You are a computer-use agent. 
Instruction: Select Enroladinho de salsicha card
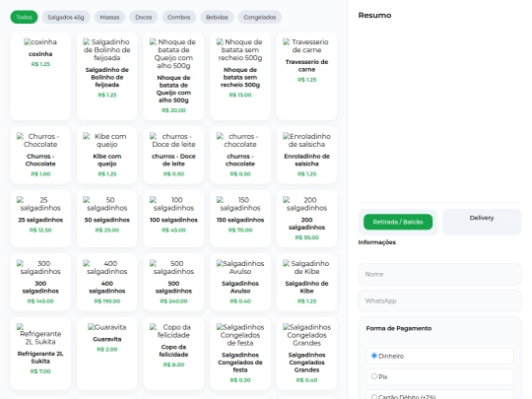(306, 155)
